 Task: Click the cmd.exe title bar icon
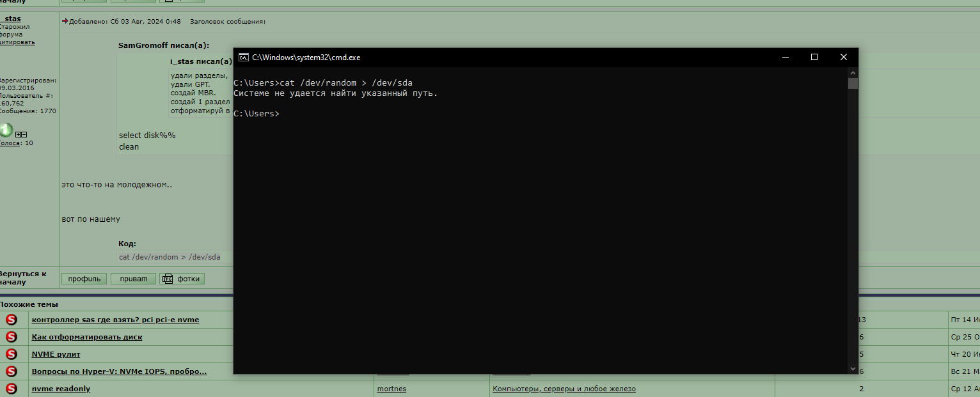[243, 57]
